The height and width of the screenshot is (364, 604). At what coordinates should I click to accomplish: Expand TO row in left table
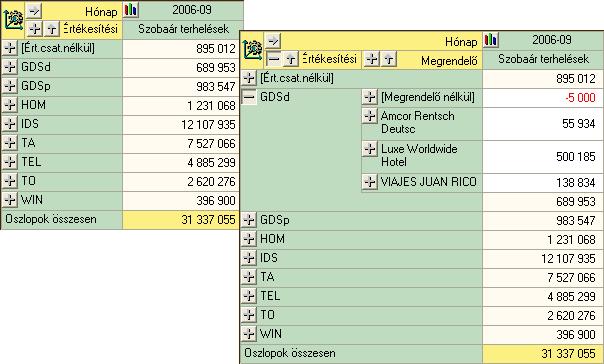tap(10, 181)
